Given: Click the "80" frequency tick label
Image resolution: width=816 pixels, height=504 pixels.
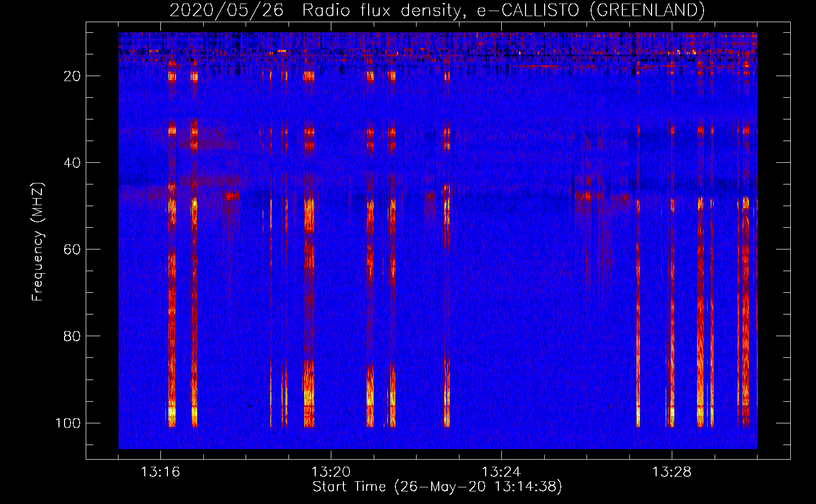Looking at the screenshot, I should (72, 336).
